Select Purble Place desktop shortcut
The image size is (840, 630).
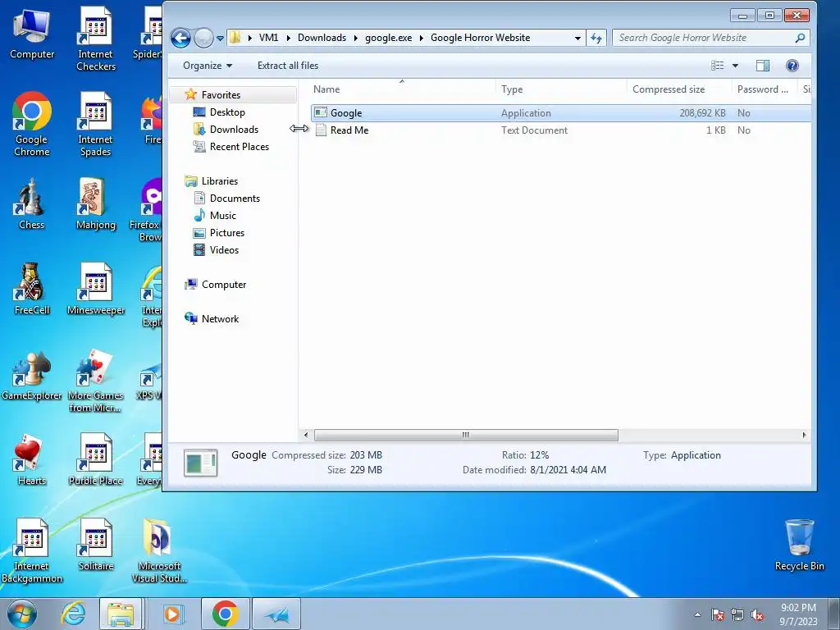[x=96, y=459]
